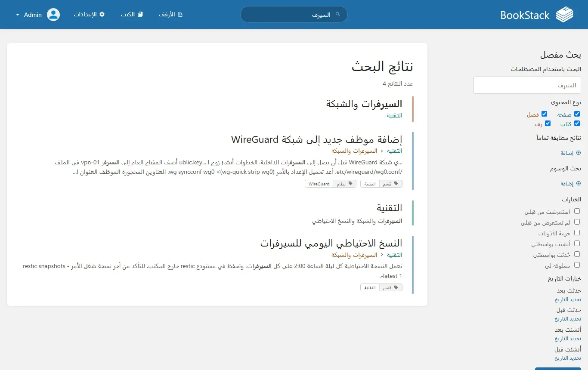Uncheck the رف content type checkbox
Image resolution: width=588 pixels, height=370 pixels.
click(548, 123)
